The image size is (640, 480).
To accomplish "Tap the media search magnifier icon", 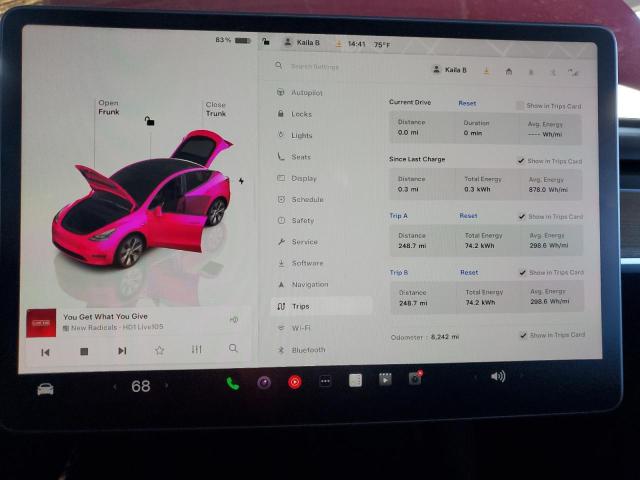I will click(x=233, y=349).
